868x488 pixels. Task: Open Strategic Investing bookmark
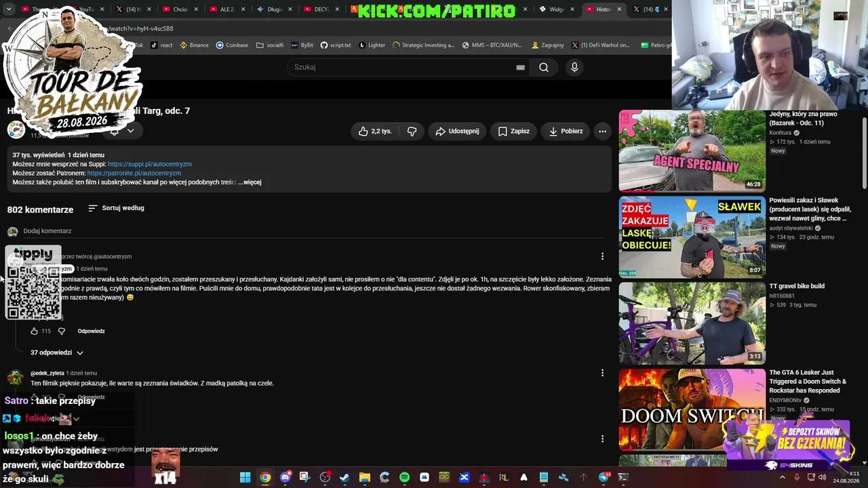pyautogui.click(x=423, y=45)
